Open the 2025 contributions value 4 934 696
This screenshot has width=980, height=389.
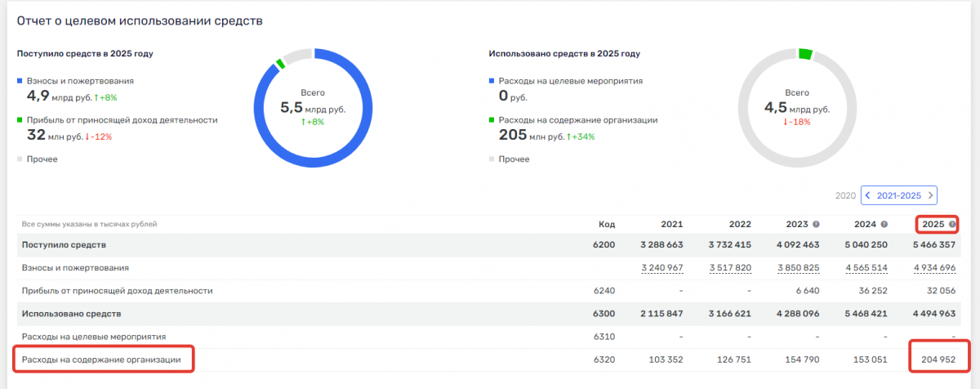pos(933,268)
